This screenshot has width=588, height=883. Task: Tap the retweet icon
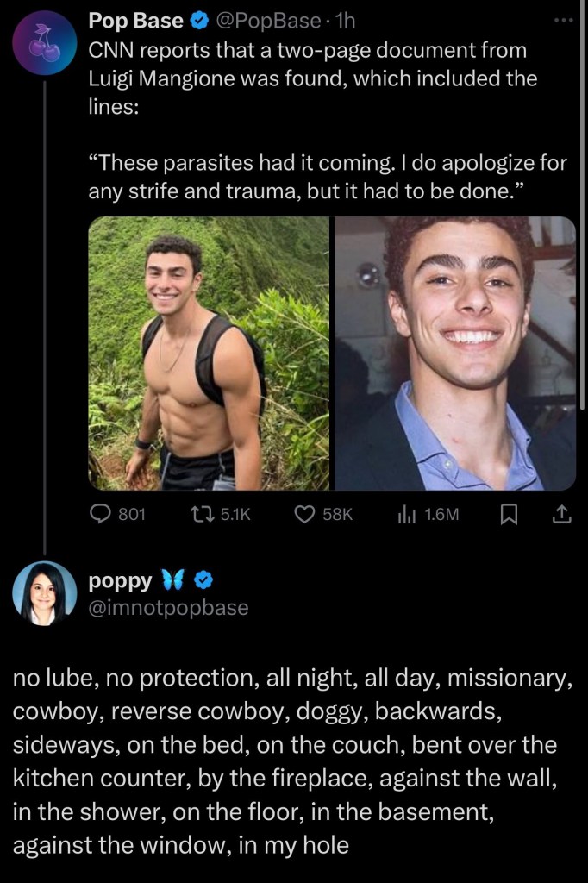pyautogui.click(x=203, y=515)
